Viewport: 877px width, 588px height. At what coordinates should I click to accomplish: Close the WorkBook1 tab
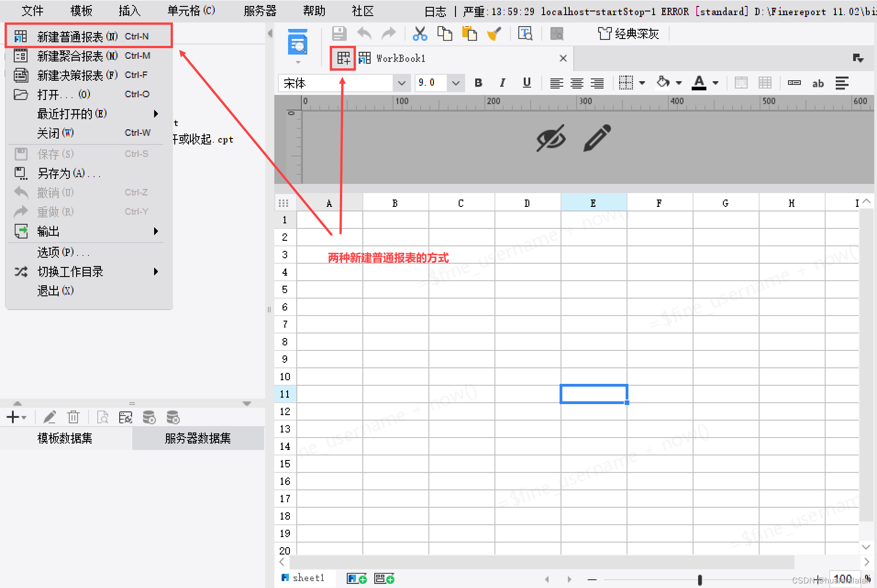(563, 58)
